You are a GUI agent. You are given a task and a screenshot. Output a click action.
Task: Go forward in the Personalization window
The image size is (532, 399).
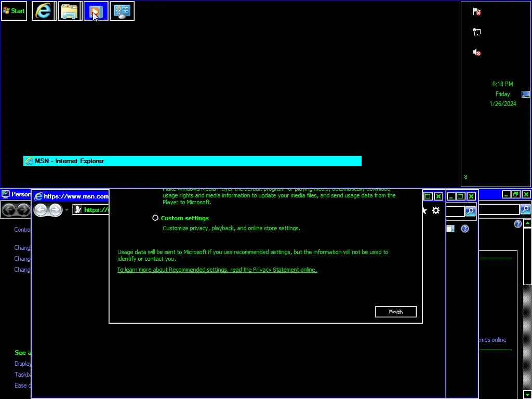(23, 210)
